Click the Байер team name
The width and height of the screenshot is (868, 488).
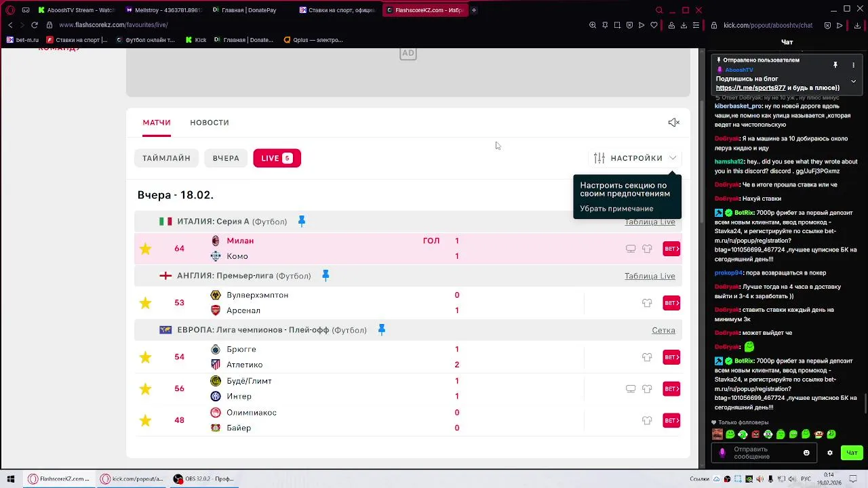(239, 428)
